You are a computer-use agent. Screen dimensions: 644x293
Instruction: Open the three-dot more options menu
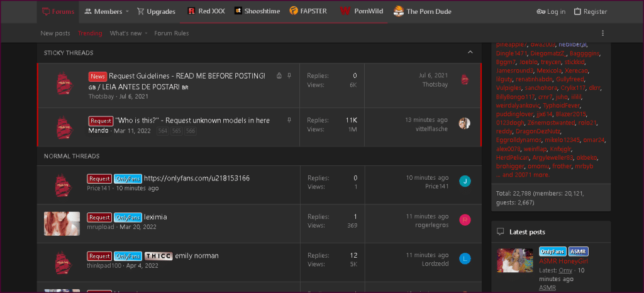point(602,33)
